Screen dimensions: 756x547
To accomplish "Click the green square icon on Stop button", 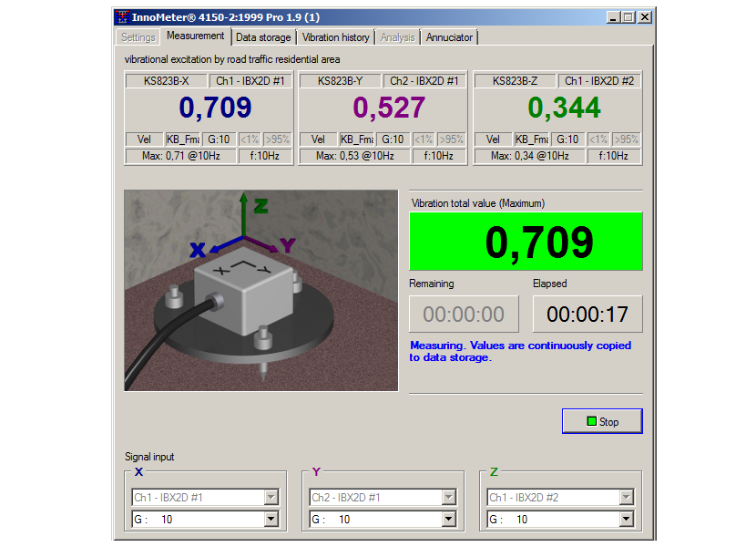I will [x=591, y=421].
